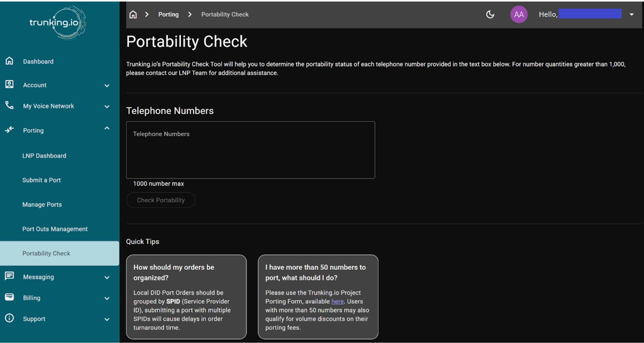
Task: Collapse the Porting section chevron
Action: pyautogui.click(x=107, y=128)
